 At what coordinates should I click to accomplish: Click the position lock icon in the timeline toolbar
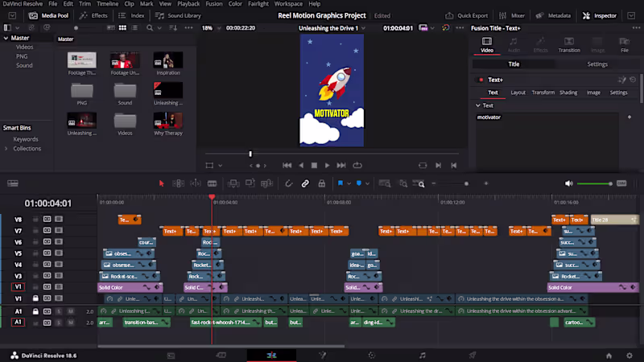(x=322, y=183)
